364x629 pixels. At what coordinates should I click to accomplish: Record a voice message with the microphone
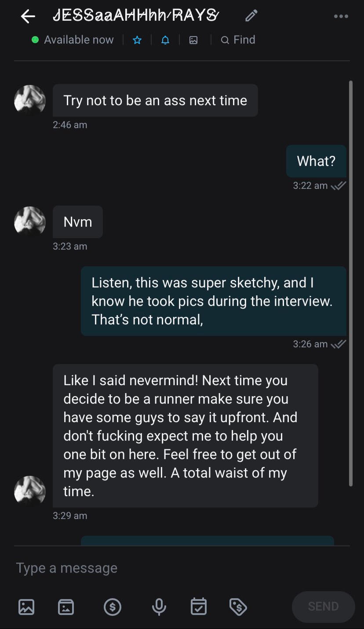click(x=159, y=607)
